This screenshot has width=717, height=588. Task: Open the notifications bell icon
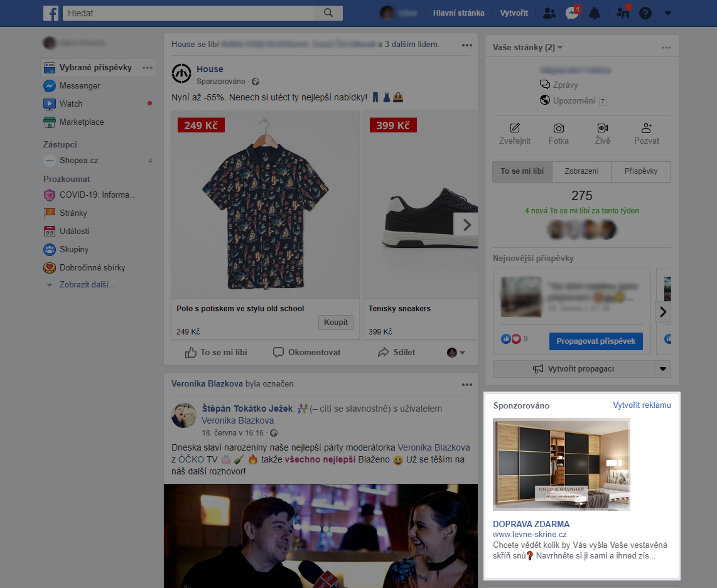(x=594, y=13)
